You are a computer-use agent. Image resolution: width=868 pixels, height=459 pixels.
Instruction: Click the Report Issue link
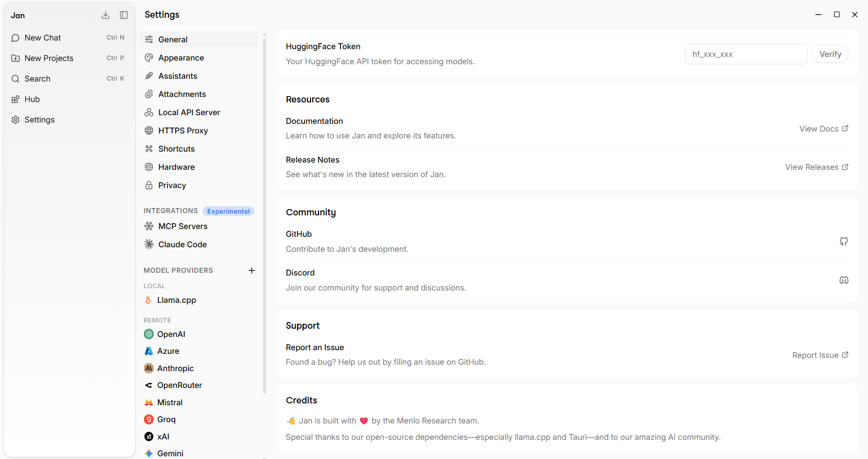820,355
